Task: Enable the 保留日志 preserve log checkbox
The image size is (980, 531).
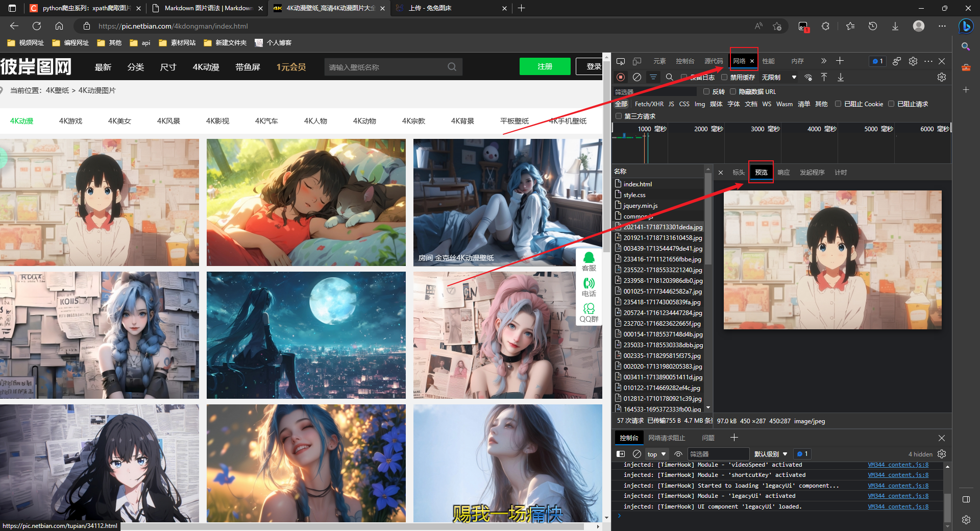Action: 684,78
